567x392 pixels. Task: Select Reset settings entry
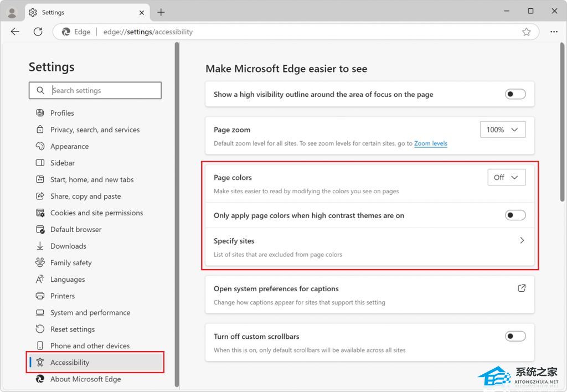(73, 329)
